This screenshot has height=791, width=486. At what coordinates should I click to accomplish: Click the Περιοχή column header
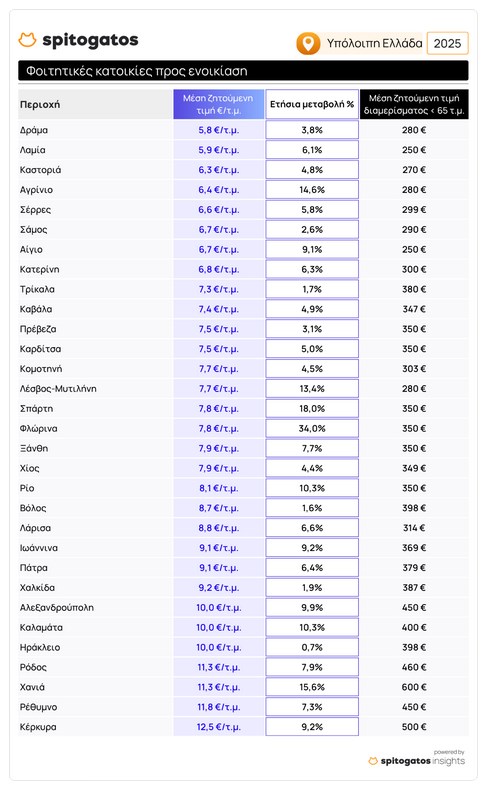(40, 104)
